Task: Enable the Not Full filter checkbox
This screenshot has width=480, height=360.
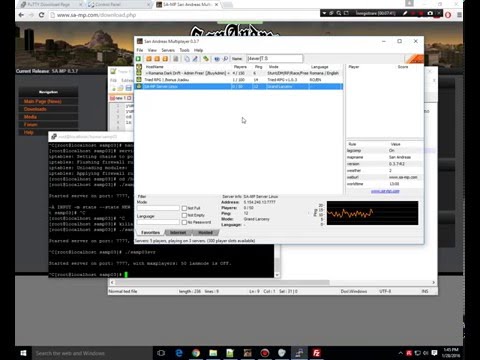Action: (x=184, y=208)
